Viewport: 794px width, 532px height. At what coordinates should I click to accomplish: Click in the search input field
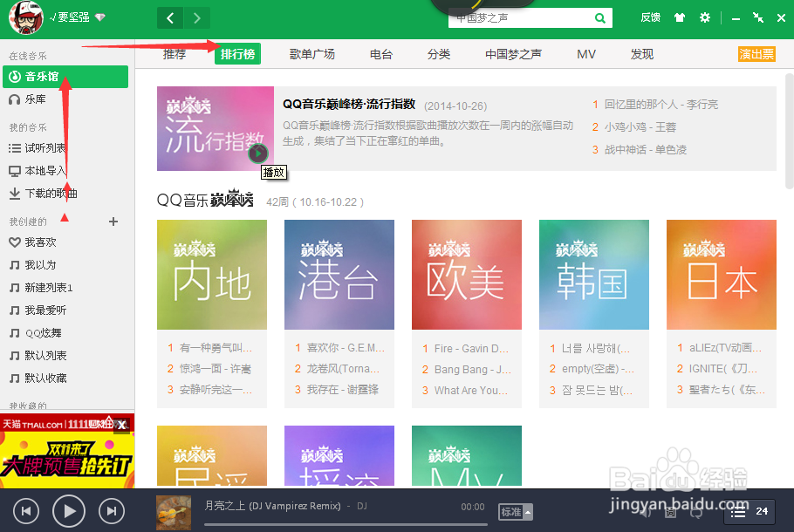point(522,18)
